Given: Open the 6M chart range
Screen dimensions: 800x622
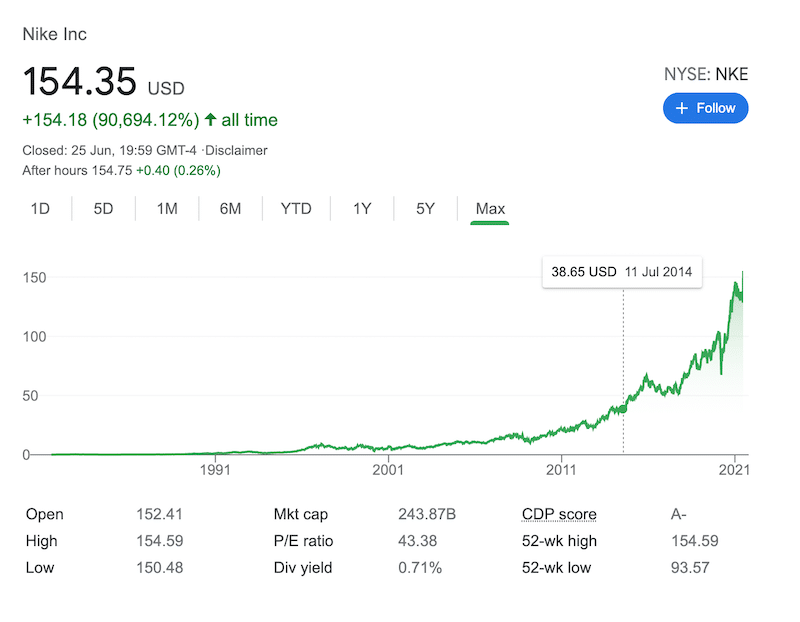Looking at the screenshot, I should tap(230, 209).
